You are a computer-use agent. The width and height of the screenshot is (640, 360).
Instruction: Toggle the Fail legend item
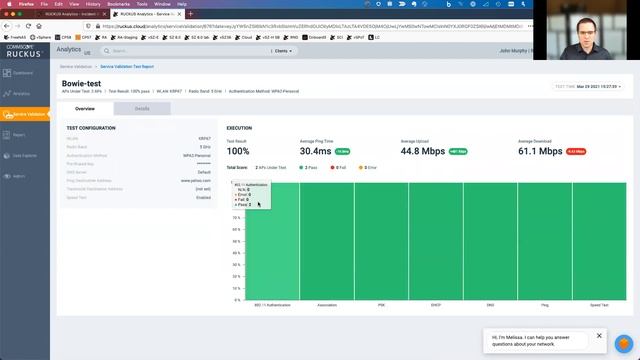tap(338, 168)
